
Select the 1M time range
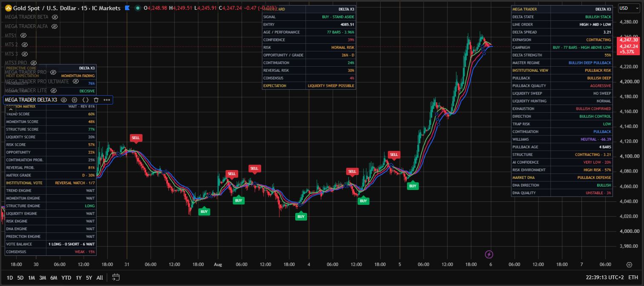[31, 278]
